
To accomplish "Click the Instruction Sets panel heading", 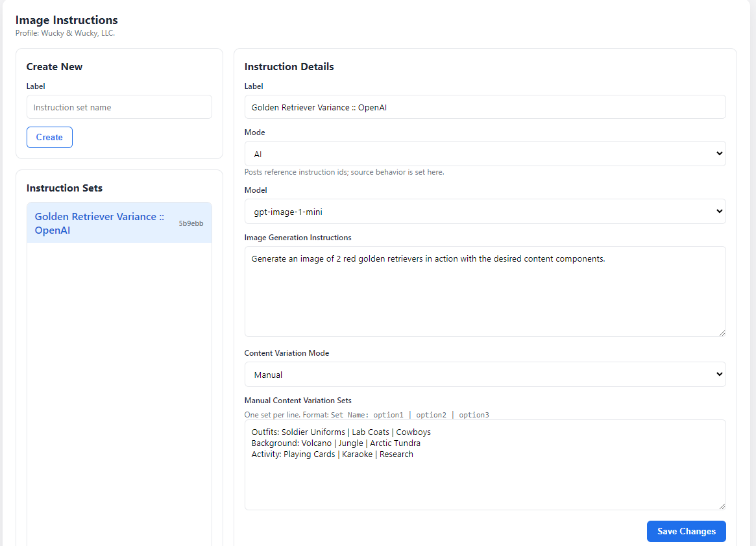I will 64,188.
